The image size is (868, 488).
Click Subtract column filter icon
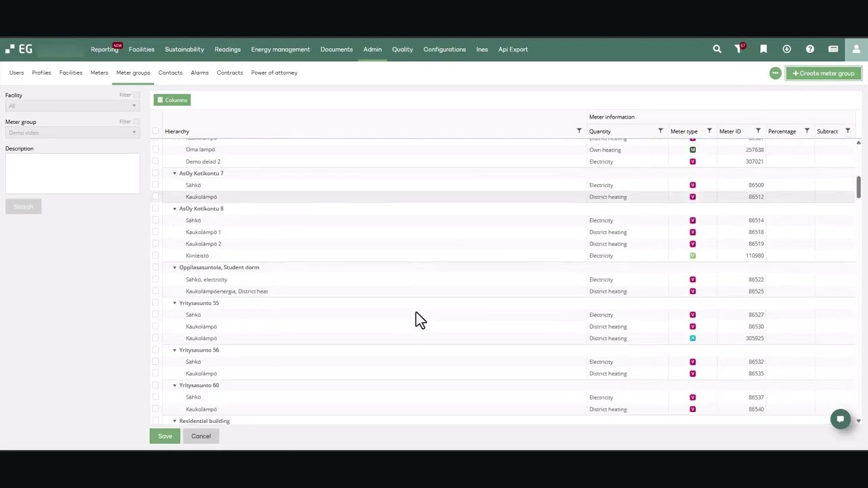848,131
